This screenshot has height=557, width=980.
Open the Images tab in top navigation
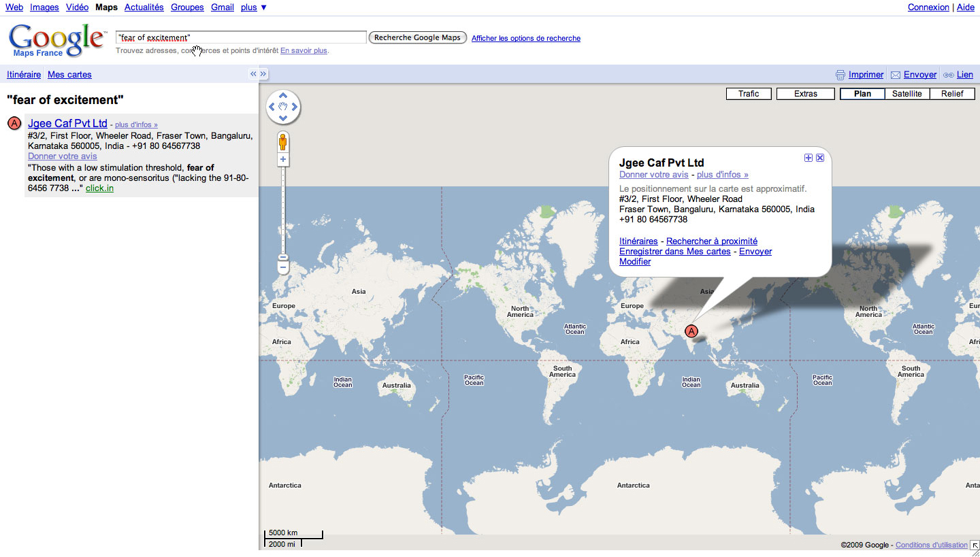[44, 7]
